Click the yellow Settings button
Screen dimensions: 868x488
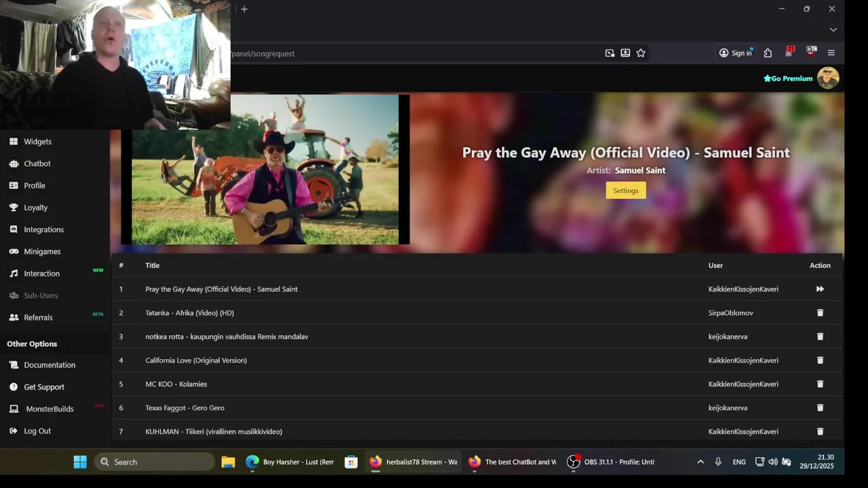pos(626,190)
